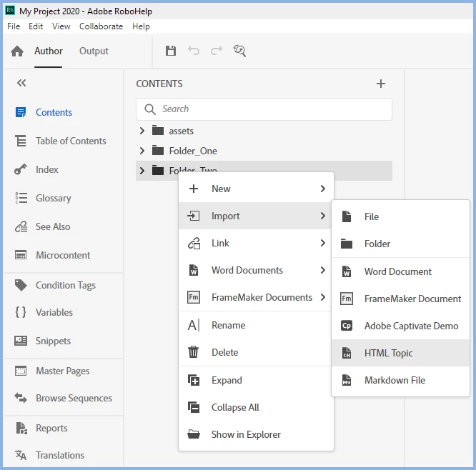Click the Table of Contents icon
This screenshot has height=470, width=476.
click(x=21, y=141)
